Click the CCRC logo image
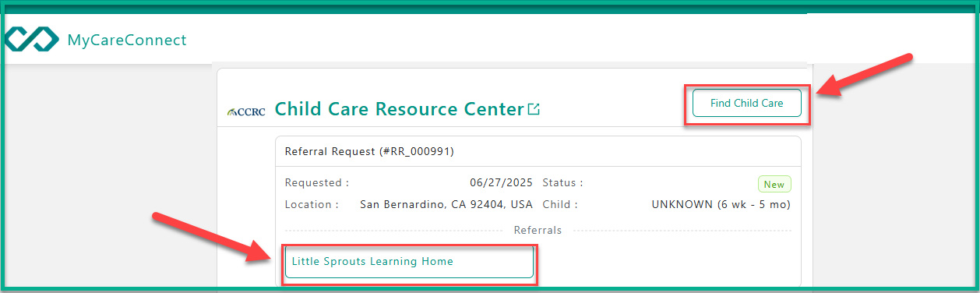The width and height of the screenshot is (980, 293). pyautogui.click(x=246, y=111)
